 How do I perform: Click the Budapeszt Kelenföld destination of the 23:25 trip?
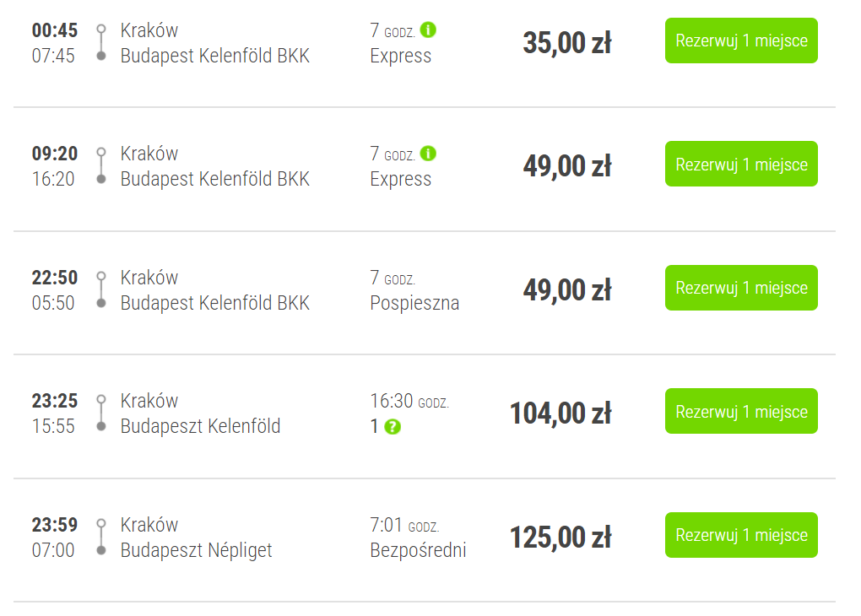[200, 426]
